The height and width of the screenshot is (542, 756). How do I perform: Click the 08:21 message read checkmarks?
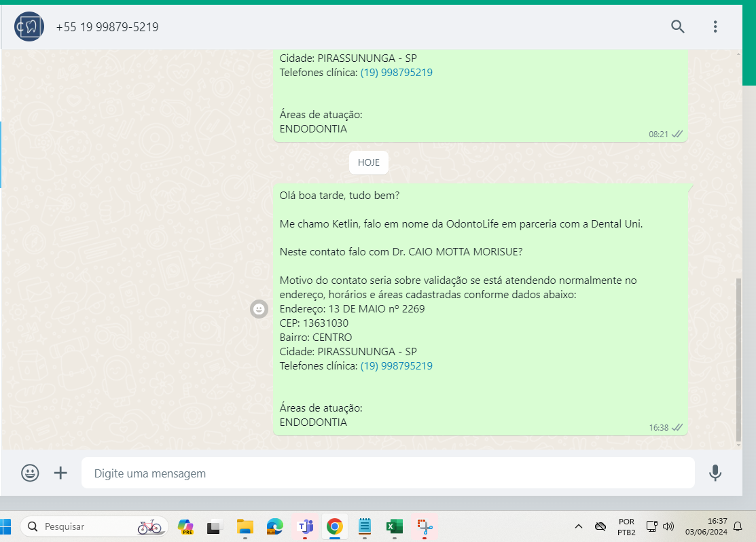coord(677,134)
